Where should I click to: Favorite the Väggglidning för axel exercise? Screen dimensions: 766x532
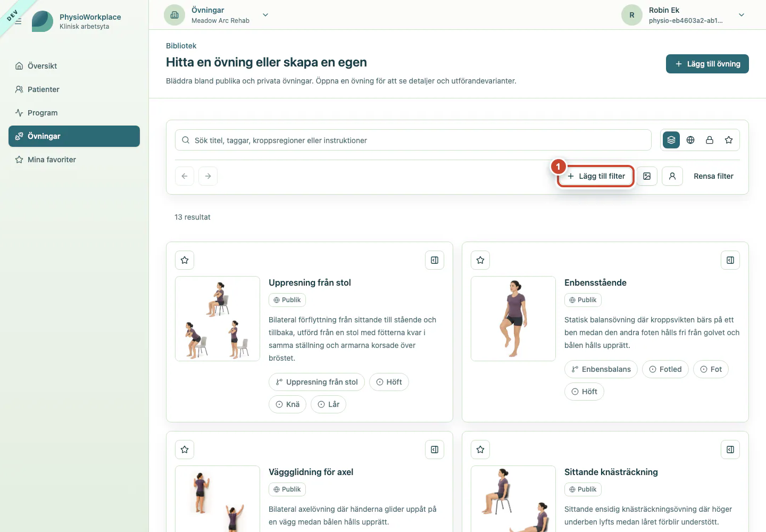click(x=185, y=450)
